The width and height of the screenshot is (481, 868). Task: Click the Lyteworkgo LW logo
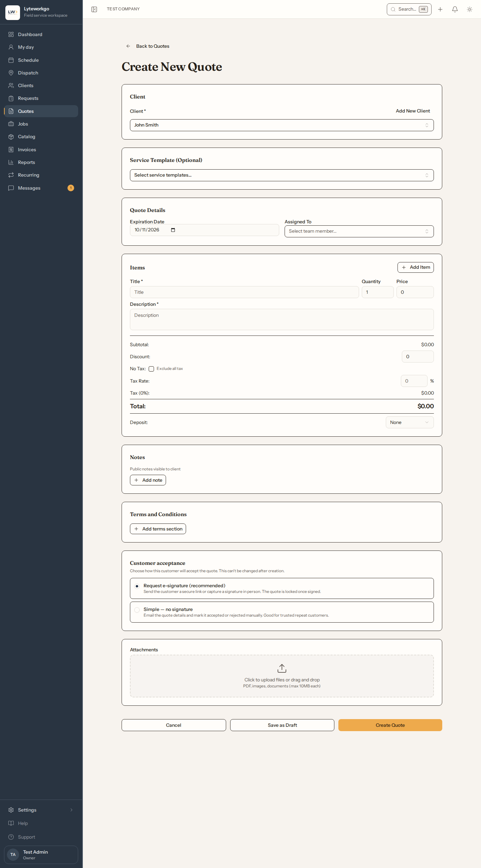coord(12,12)
